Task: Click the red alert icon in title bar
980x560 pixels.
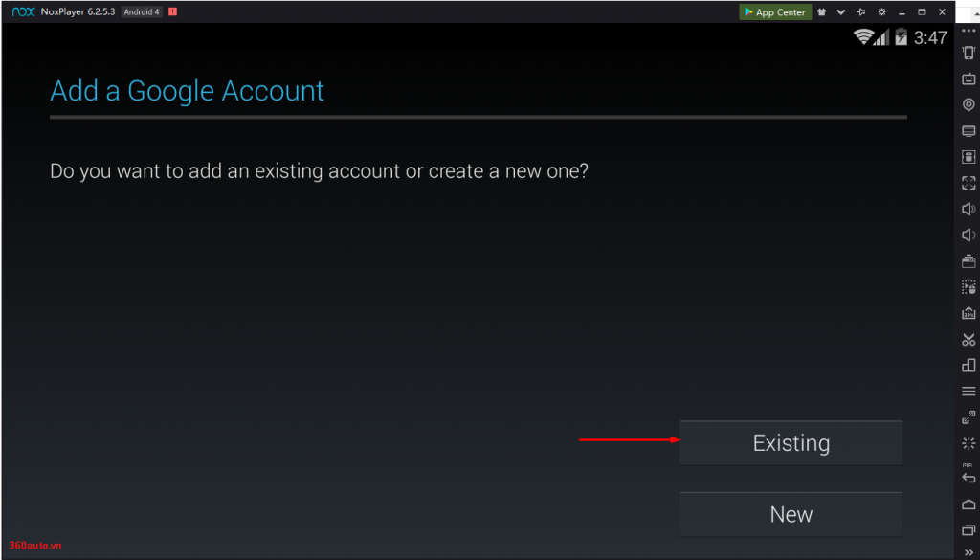Action: pos(172,11)
